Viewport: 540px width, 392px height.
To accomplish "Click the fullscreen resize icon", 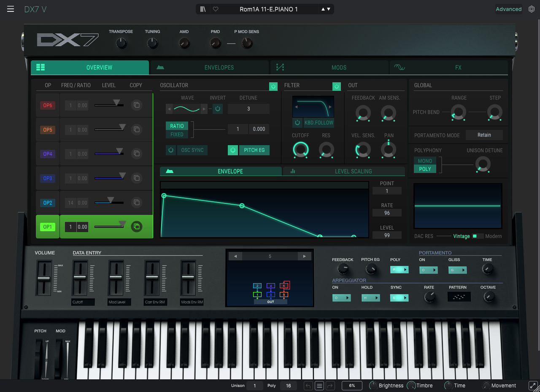I will pos(533,385).
